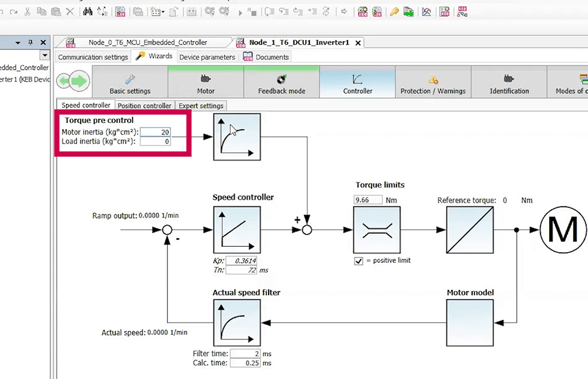Click the Kp value field
The width and height of the screenshot is (588, 379).
(242, 260)
